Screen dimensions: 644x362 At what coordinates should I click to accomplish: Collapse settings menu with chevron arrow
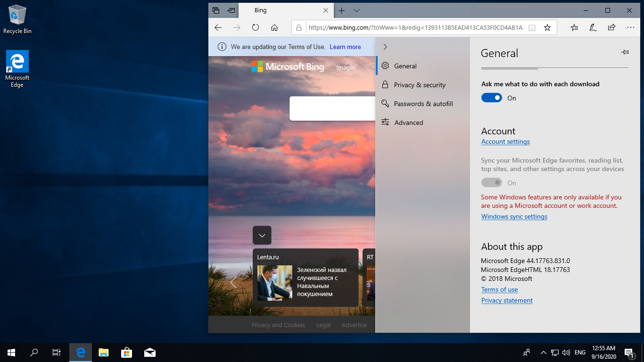tap(385, 47)
